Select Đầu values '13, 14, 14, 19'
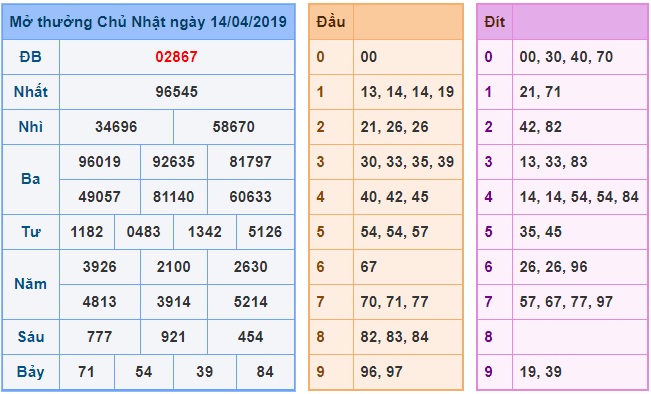 (407, 92)
